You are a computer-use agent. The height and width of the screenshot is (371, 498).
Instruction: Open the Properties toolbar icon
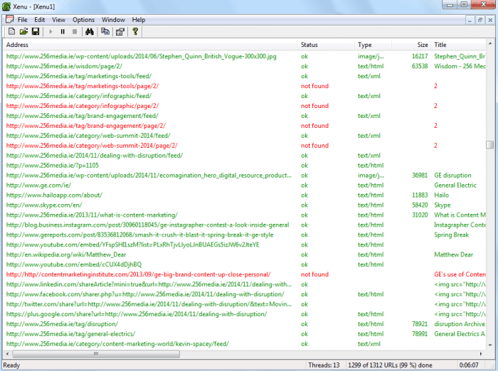[120, 32]
